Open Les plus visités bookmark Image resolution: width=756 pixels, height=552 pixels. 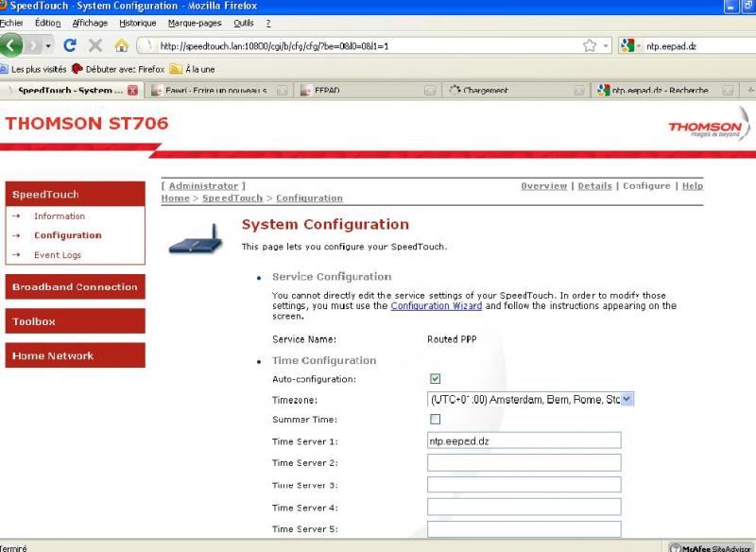pyautogui.click(x=33, y=69)
